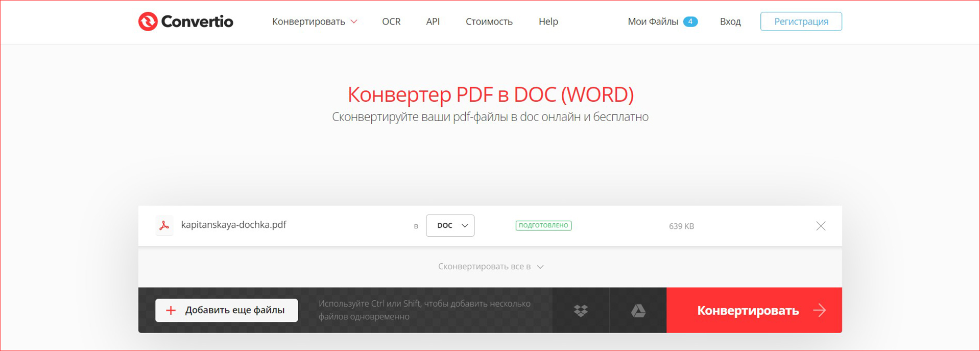The width and height of the screenshot is (980, 351).
Task: Click the red Конвертировать button
Action: pyautogui.click(x=748, y=311)
